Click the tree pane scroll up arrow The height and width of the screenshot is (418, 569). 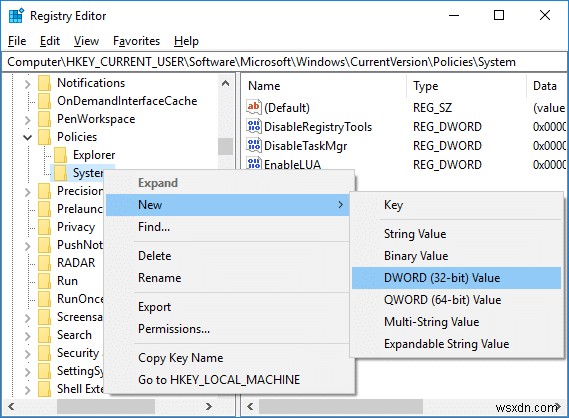[225, 83]
